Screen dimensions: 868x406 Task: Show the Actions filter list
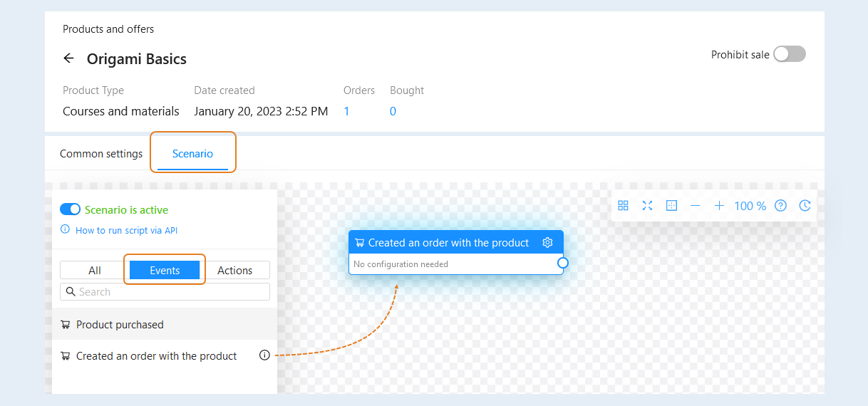(234, 270)
